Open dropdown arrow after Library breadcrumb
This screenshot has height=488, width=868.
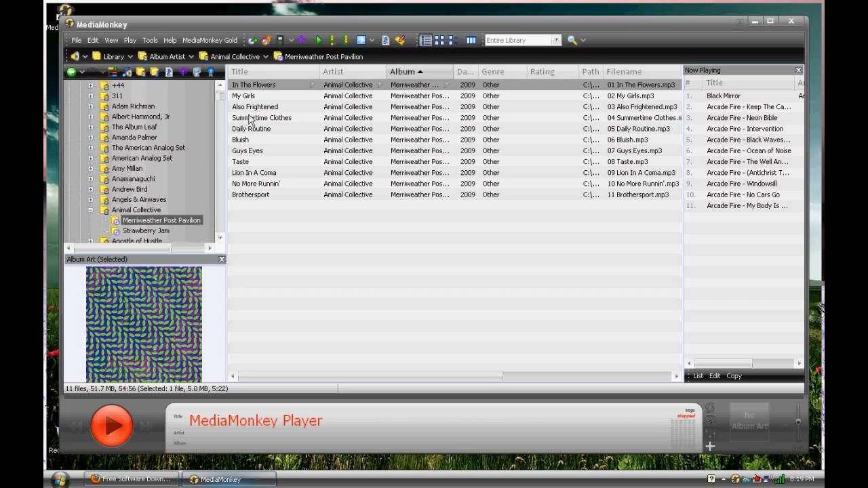pyautogui.click(x=130, y=57)
